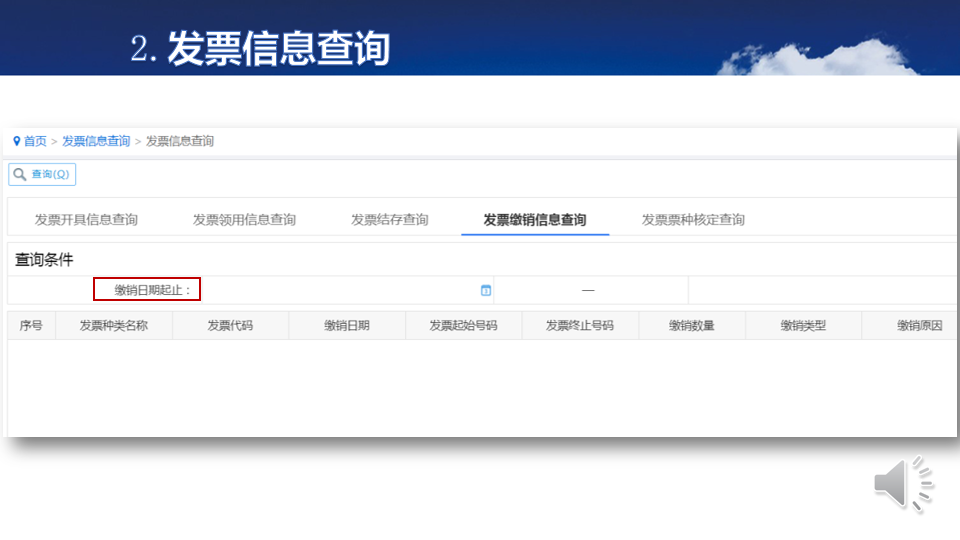Select the 发票缴销信息查询 tab
Viewport: 960px width, 540px height.
535,220
